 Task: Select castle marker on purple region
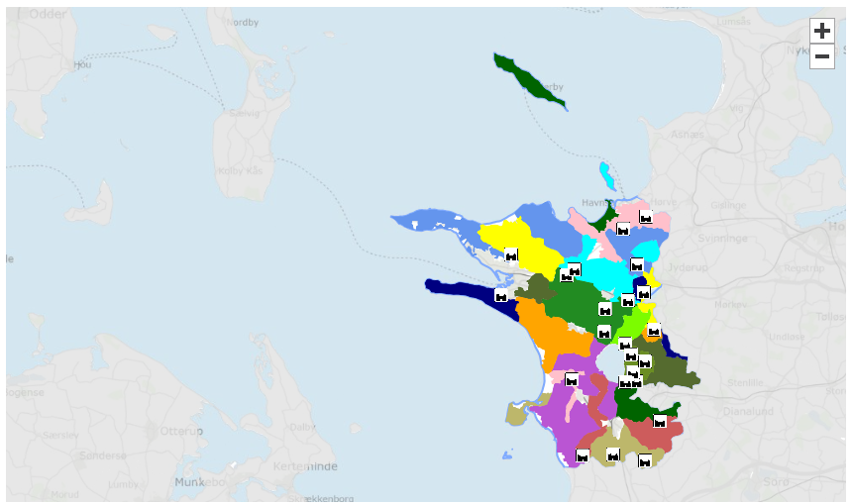coord(571,379)
